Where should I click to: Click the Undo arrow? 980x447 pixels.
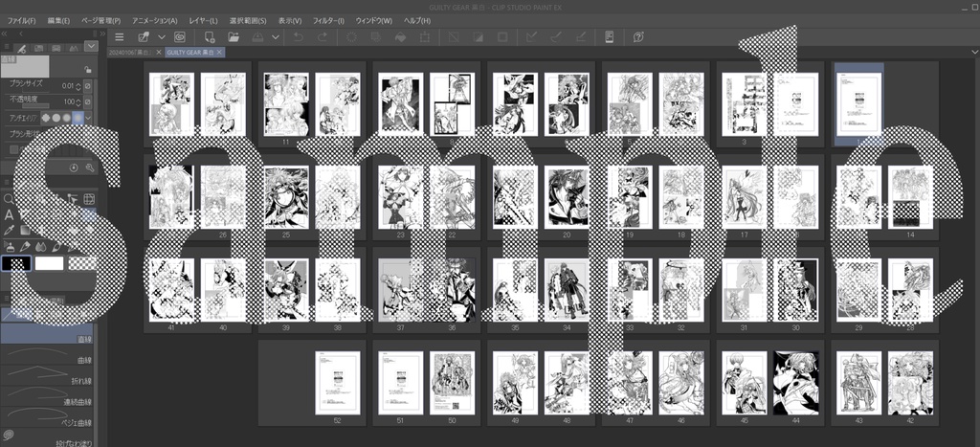pos(299,37)
